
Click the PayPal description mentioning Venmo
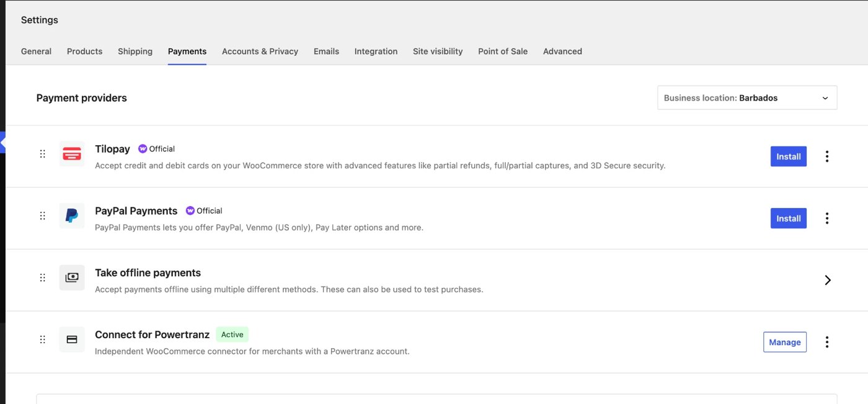pyautogui.click(x=259, y=228)
